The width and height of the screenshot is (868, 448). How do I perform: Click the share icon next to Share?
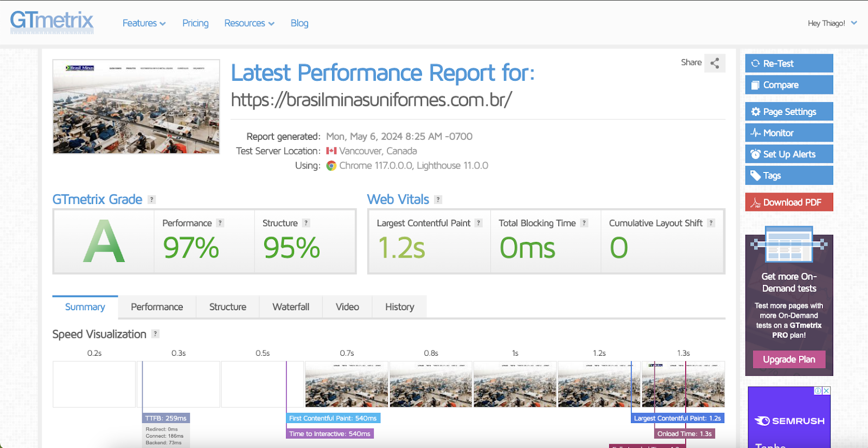715,63
